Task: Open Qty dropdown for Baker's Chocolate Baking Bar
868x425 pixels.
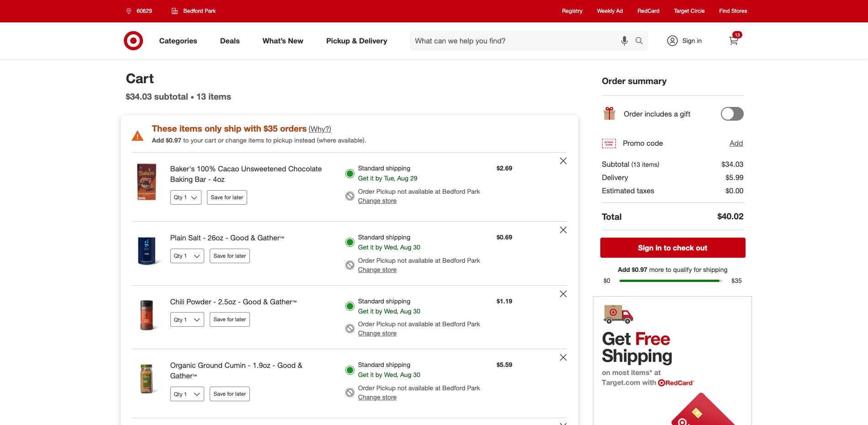Action: [186, 197]
